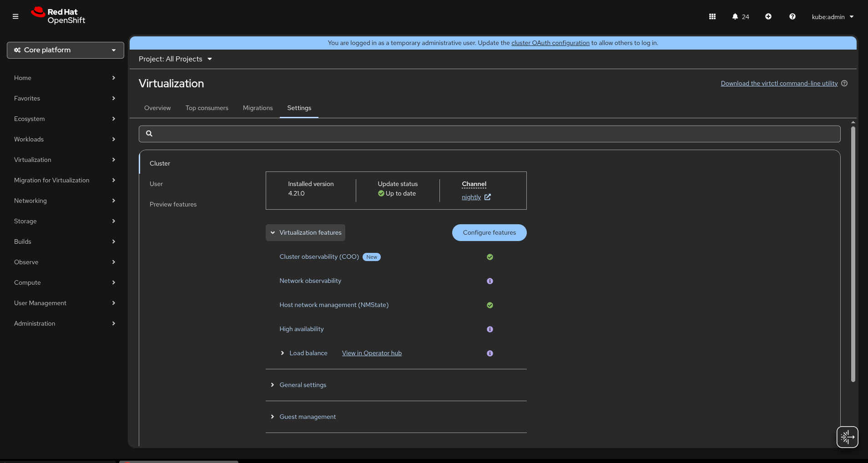Screen dimensions: 868x463
Task: Click the settings panel vertical scrollbar
Action: (x=853, y=254)
